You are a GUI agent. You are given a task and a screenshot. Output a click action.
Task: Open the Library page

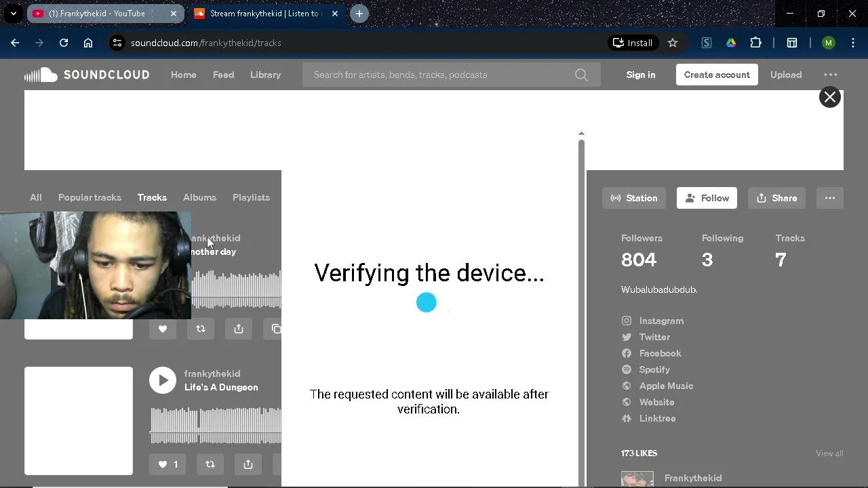pyautogui.click(x=265, y=75)
